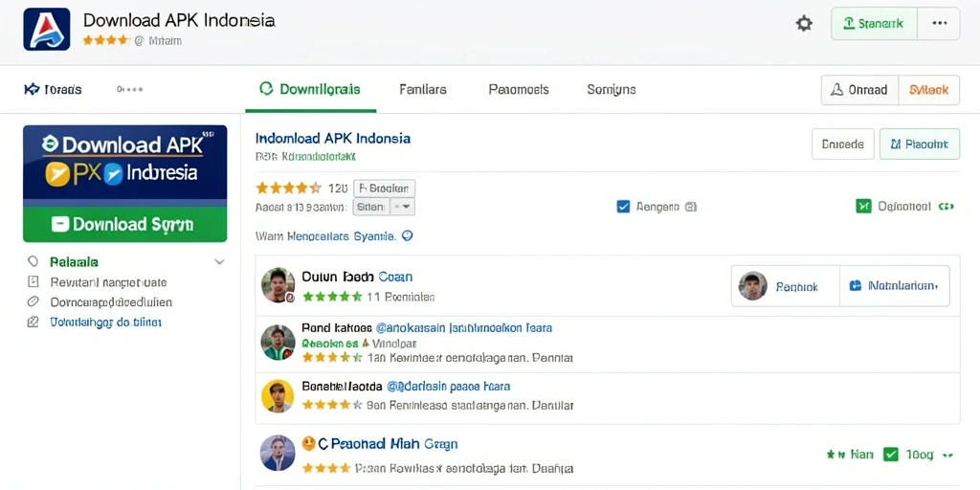Click the Onraad button
Image resolution: width=980 pixels, height=490 pixels.
[x=859, y=90]
